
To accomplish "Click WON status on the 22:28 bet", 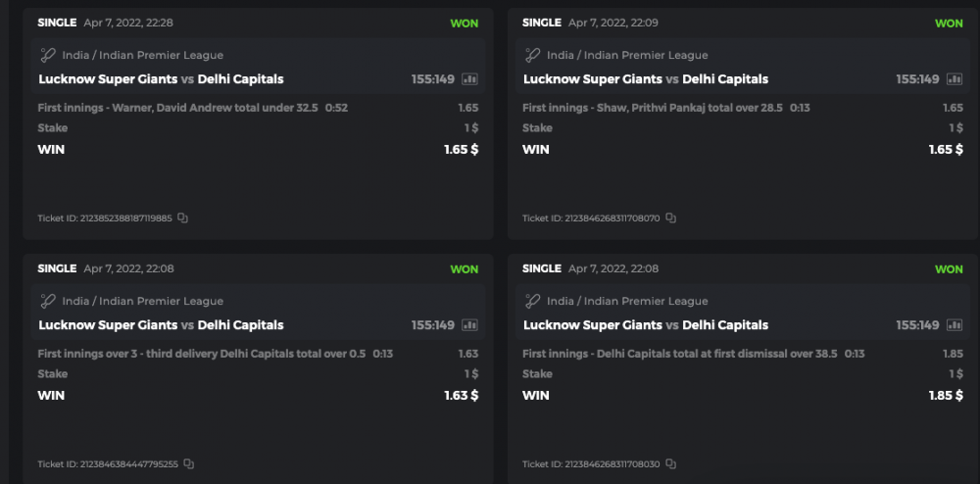I will pyautogui.click(x=465, y=24).
